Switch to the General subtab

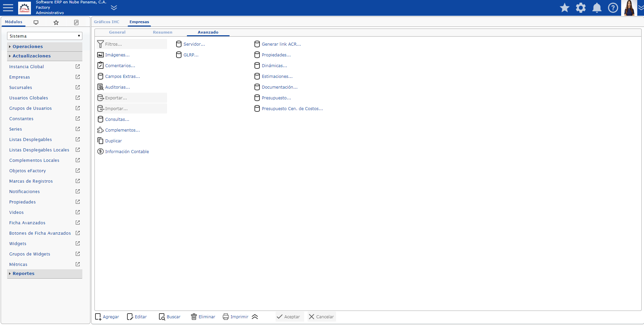click(x=117, y=32)
